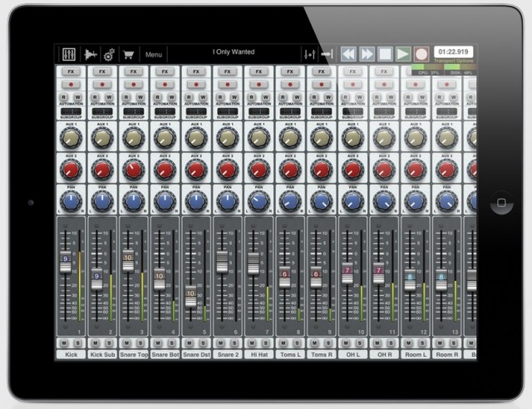Open the shopping cart store
532x409 pixels.
[129, 55]
